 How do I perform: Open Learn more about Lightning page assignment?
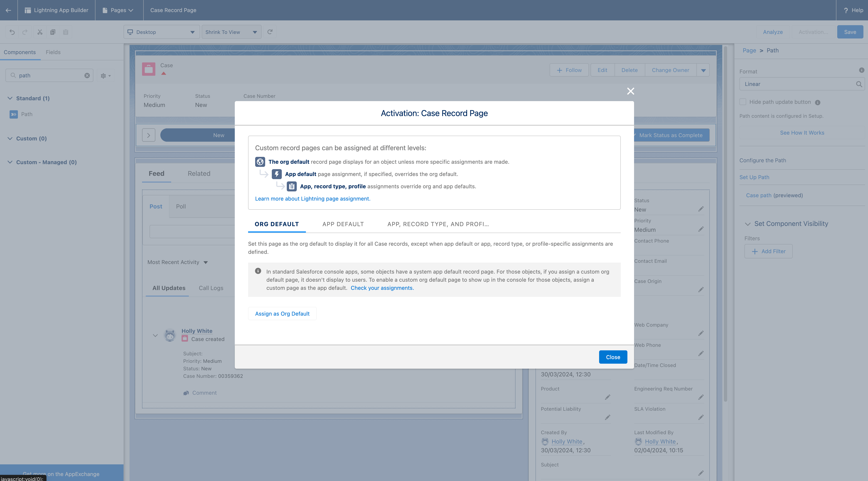(312, 198)
